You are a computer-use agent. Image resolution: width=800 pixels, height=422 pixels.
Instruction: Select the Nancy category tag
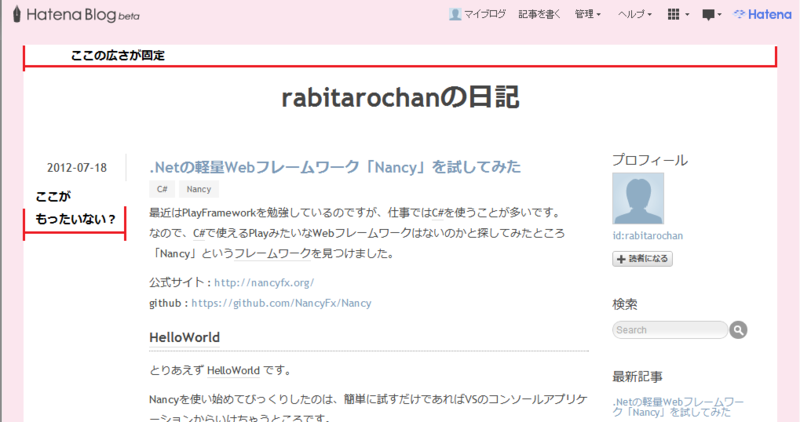click(198, 189)
